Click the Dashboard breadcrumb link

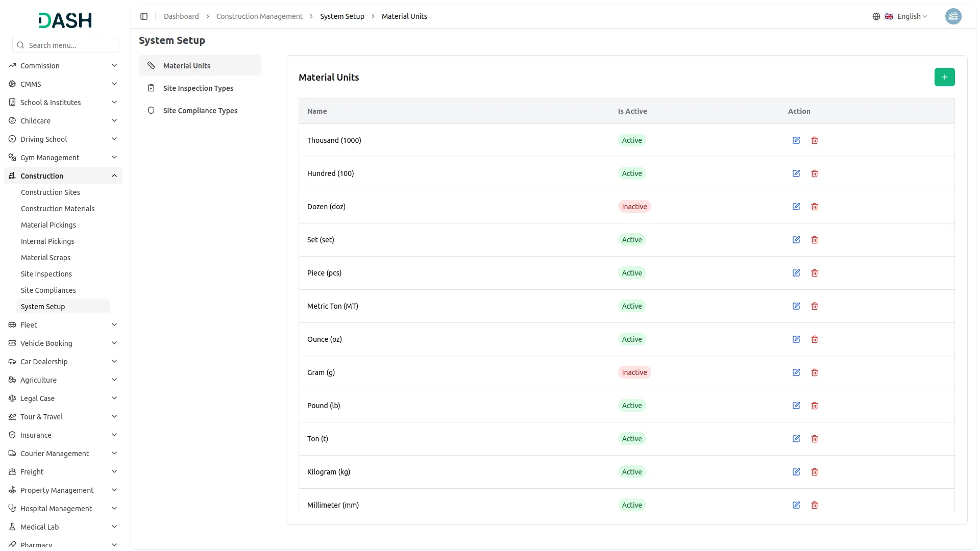click(181, 16)
